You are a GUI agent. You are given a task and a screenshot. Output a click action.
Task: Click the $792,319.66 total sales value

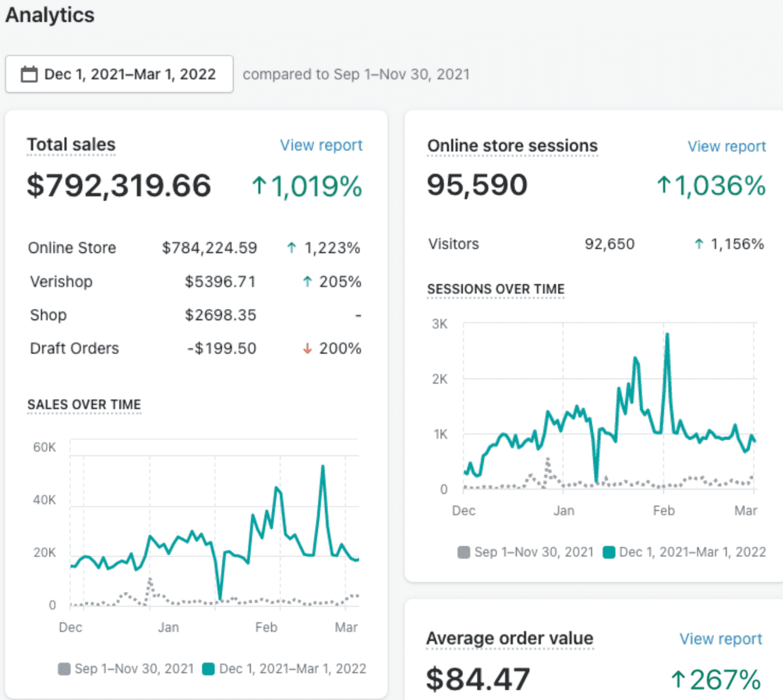coord(119,186)
